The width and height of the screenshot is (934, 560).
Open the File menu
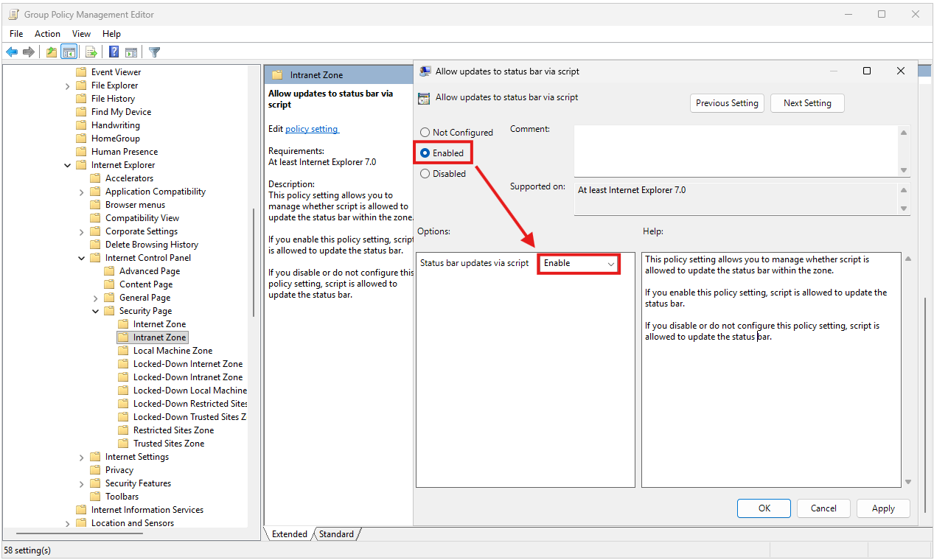pyautogui.click(x=16, y=34)
